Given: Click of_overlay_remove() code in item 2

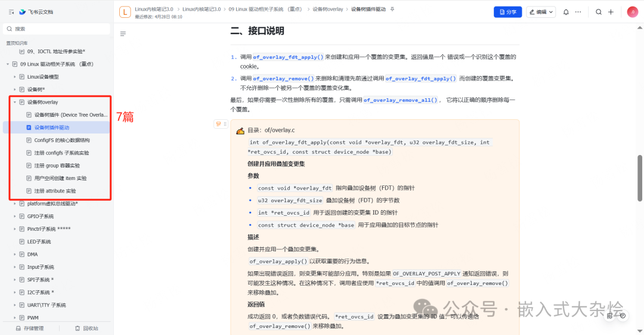Looking at the screenshot, I should pos(283,79).
